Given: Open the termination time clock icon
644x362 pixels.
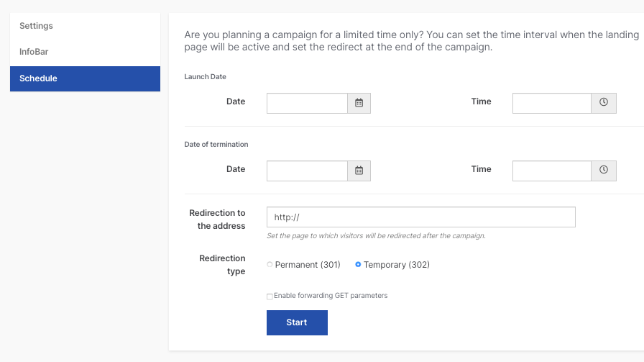Looking at the screenshot, I should 603,171.
